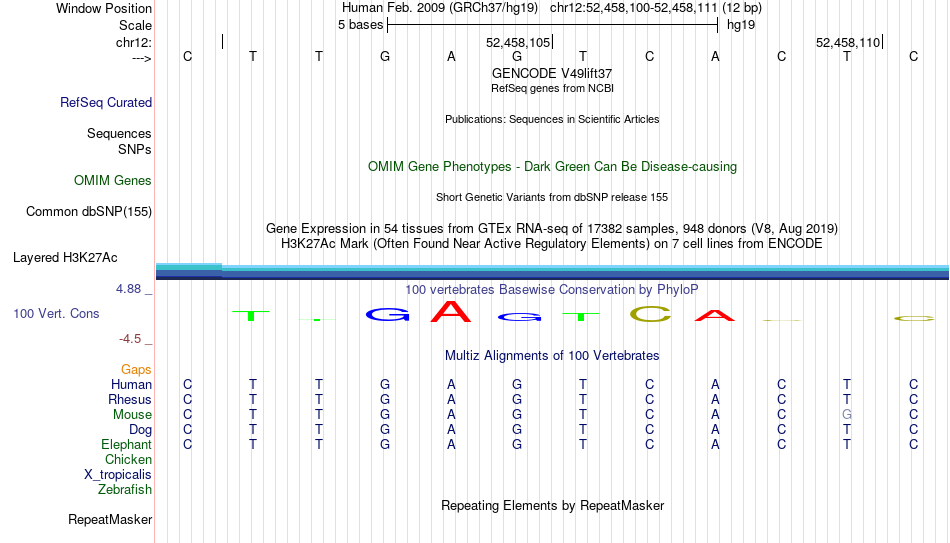Click the large blue G in the PhyloP logo
950x543 pixels.
(388, 314)
